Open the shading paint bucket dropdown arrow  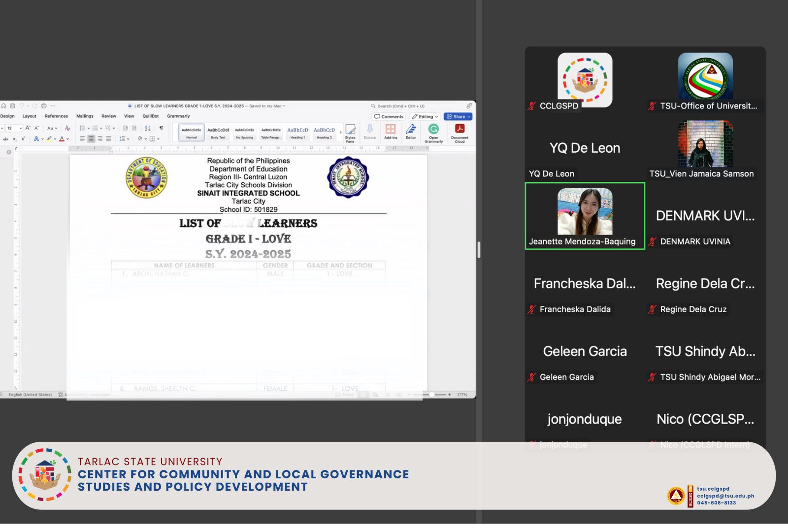click(x=146, y=139)
